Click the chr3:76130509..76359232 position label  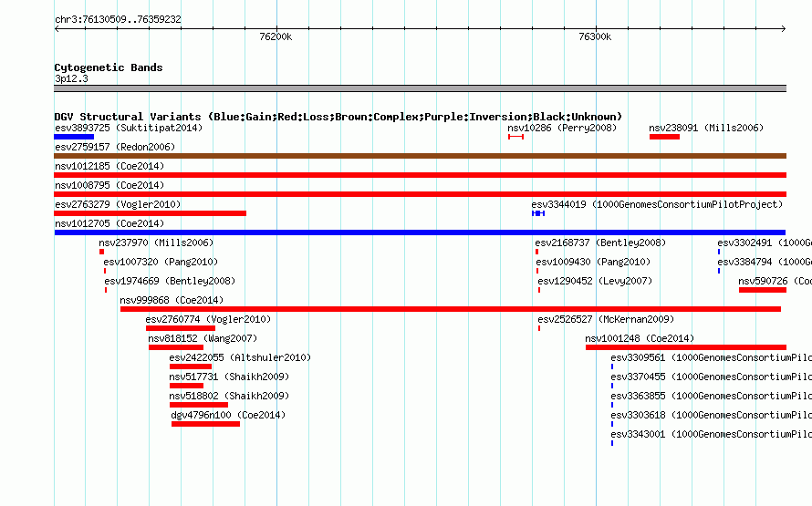[118, 19]
